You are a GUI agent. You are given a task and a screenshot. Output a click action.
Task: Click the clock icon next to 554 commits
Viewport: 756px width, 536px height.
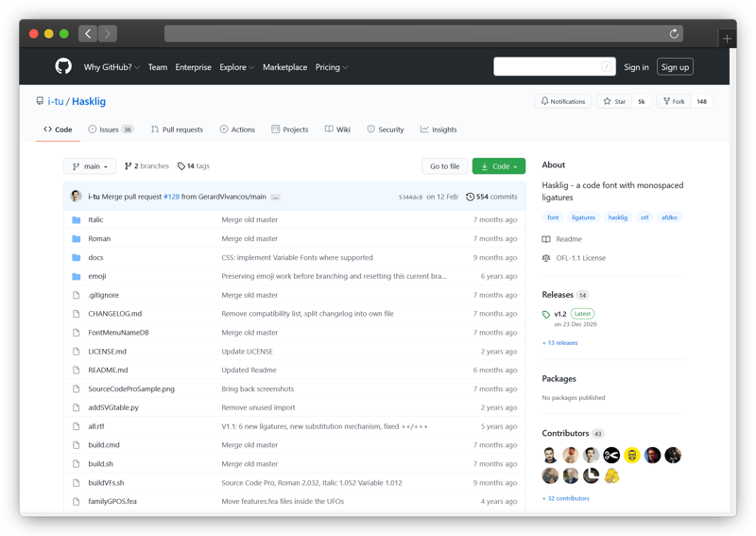[x=470, y=197]
